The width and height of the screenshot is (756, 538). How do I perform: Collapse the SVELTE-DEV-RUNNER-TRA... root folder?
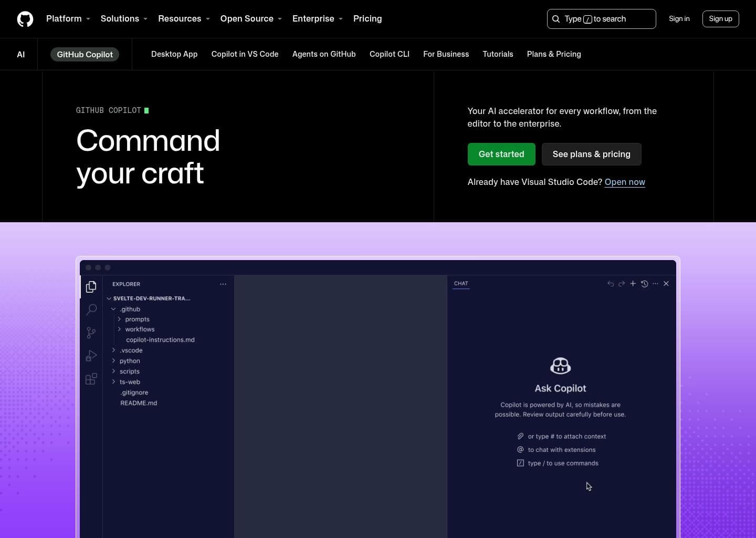(x=109, y=298)
